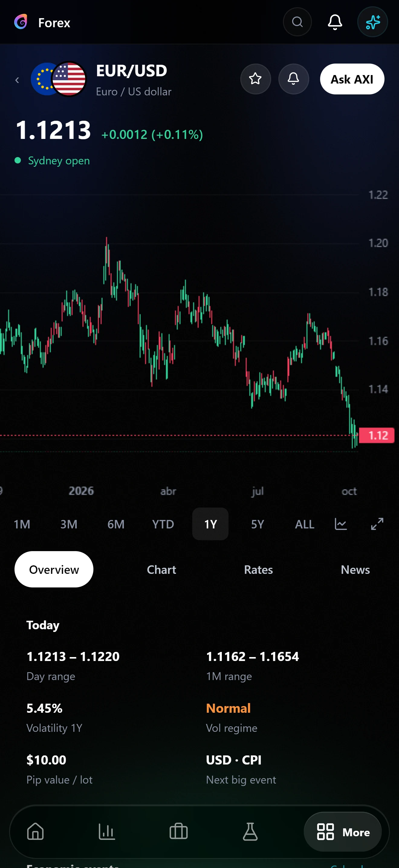Open the lab flask icon in bottom nav
This screenshot has height=868, width=399.
[250, 831]
